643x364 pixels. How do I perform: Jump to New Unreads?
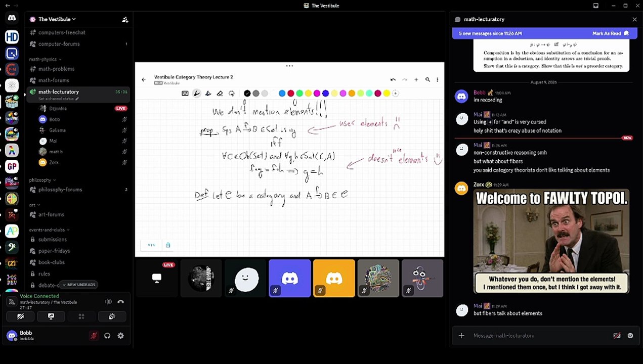pyautogui.click(x=79, y=285)
